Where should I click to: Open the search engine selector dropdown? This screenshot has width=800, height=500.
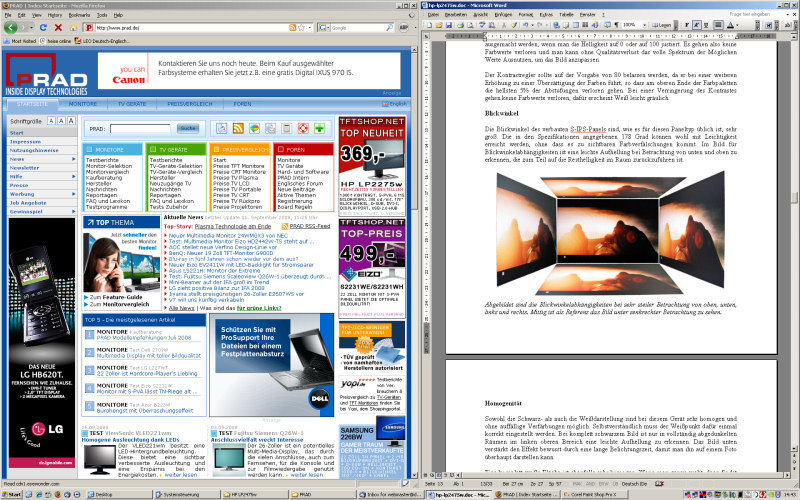[326, 28]
